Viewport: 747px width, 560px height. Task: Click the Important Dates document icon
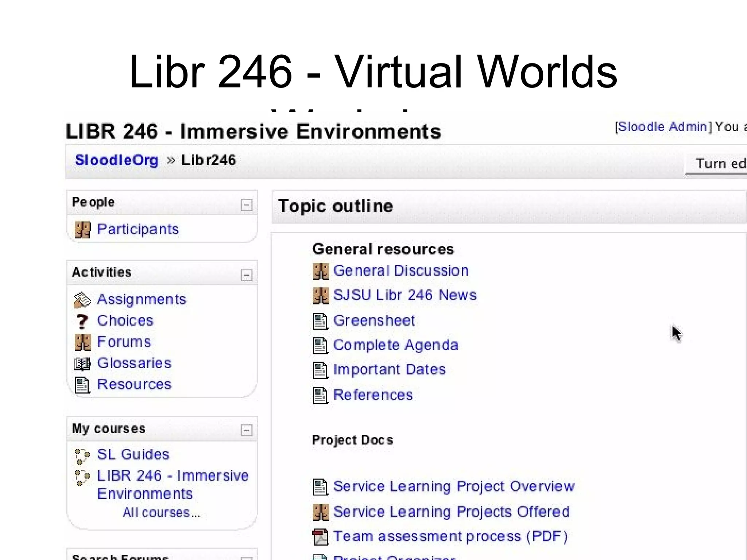[321, 370]
